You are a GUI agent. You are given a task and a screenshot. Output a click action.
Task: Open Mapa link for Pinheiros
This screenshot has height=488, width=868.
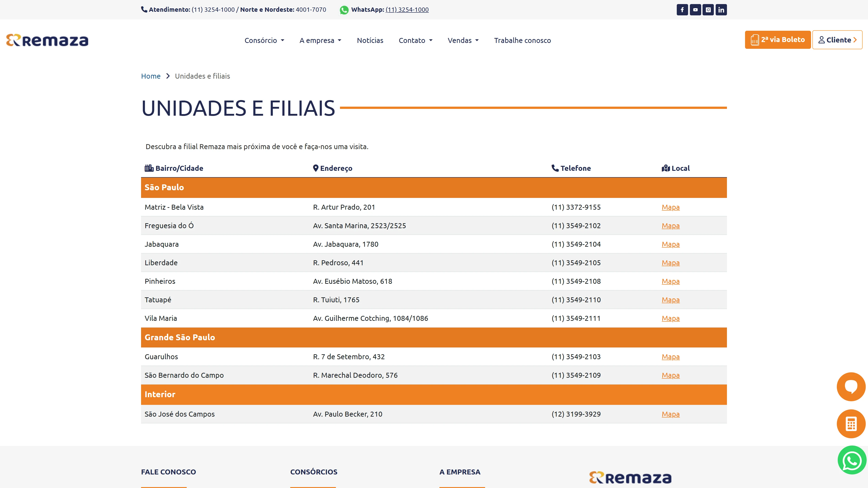[670, 281]
